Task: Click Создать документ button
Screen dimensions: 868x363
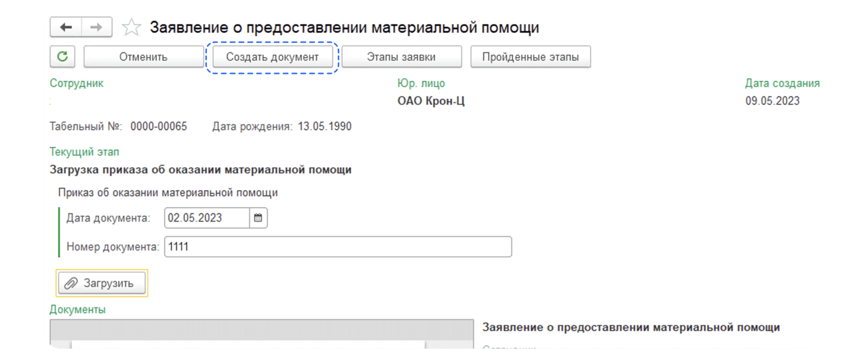Action: tap(273, 57)
